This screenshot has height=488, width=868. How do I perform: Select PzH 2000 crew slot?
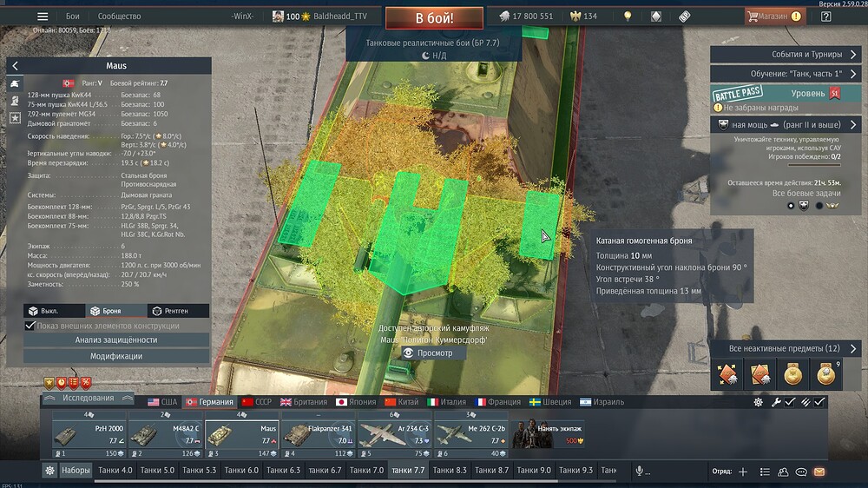point(89,434)
